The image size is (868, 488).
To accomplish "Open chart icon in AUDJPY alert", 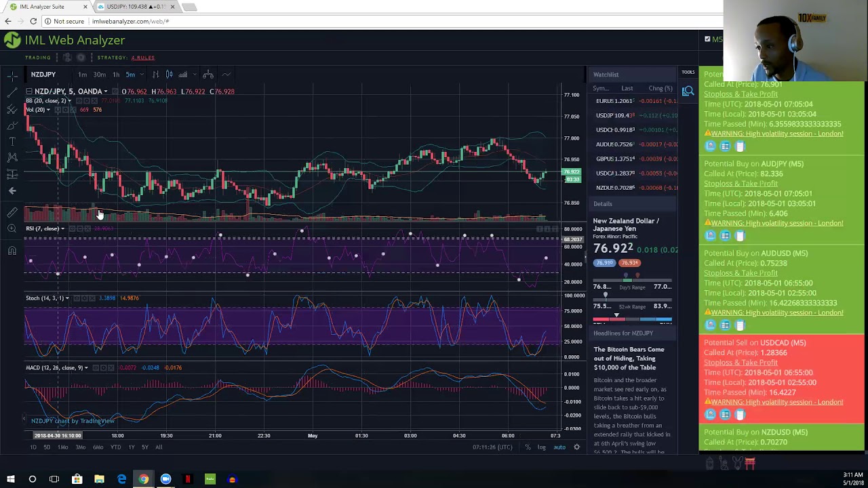I will (x=710, y=235).
